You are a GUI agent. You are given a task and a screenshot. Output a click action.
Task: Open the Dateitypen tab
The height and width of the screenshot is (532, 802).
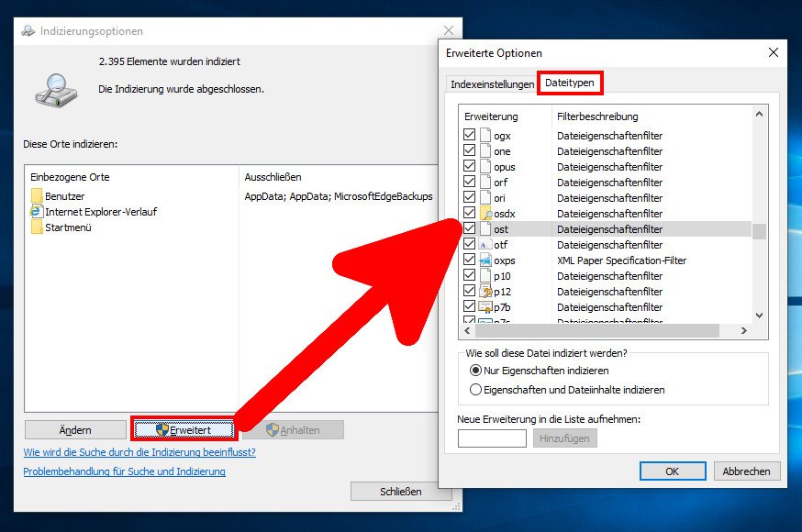[x=570, y=83]
